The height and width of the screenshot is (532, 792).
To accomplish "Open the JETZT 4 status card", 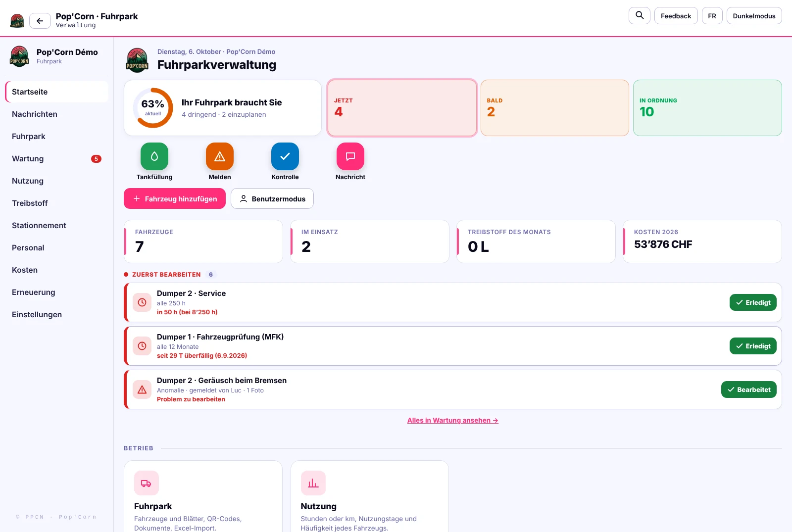I will (x=402, y=108).
